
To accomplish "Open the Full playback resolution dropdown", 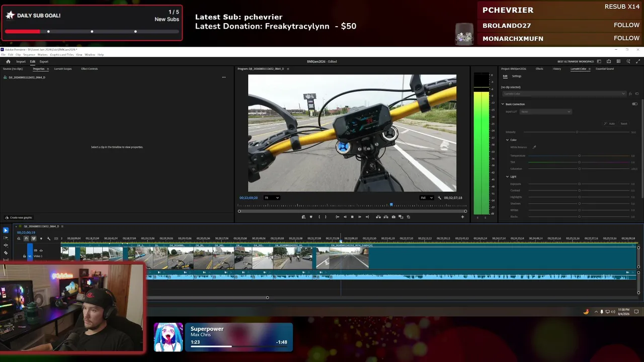I will [x=427, y=198].
